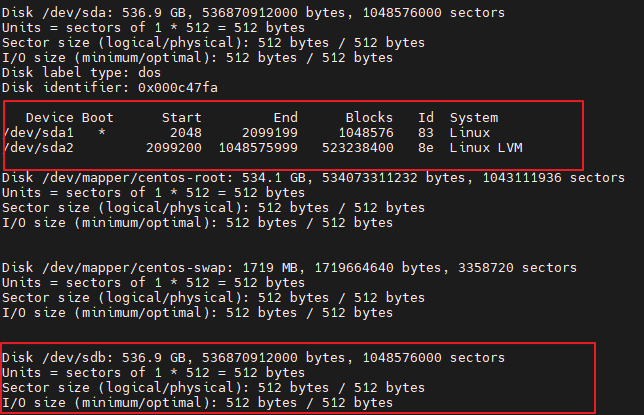Click the 'Start' column header
Viewport: 644px width, 415px height.
(x=182, y=118)
